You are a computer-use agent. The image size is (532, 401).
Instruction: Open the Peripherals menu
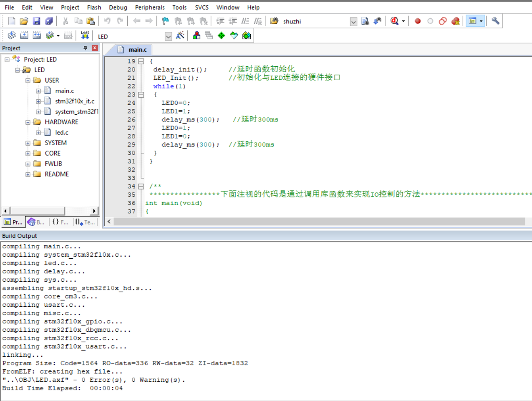tap(150, 8)
